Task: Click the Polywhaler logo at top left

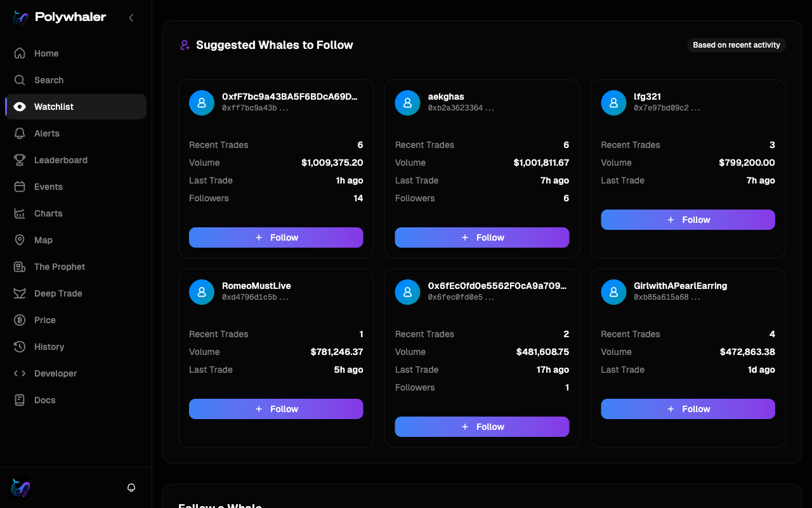Action: [20, 18]
